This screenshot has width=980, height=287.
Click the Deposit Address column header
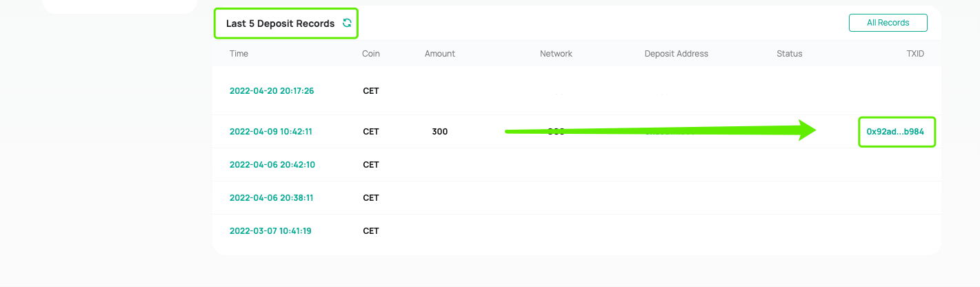[677, 54]
